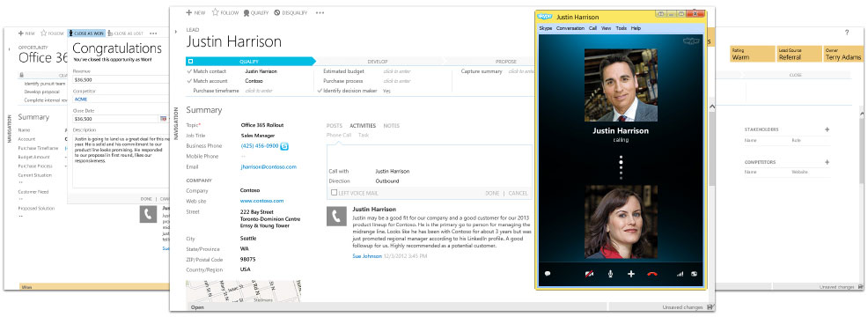Click the help question mark in right window
Image resolution: width=868 pixels, height=317 pixels.
point(846,33)
